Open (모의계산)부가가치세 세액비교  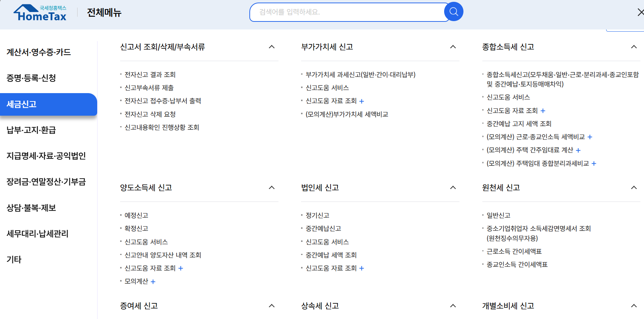347,114
